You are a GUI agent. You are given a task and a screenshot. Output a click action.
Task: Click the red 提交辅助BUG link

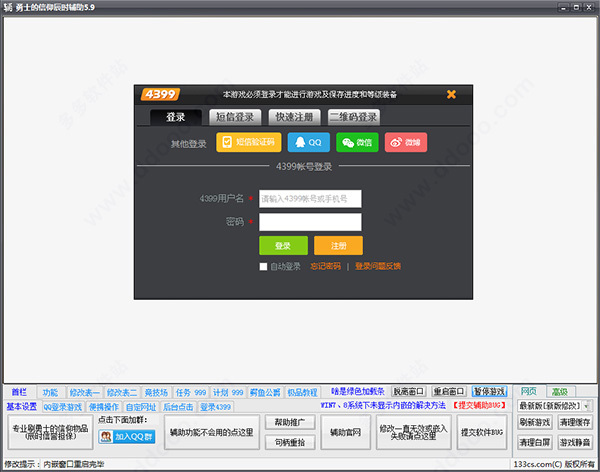pos(480,405)
